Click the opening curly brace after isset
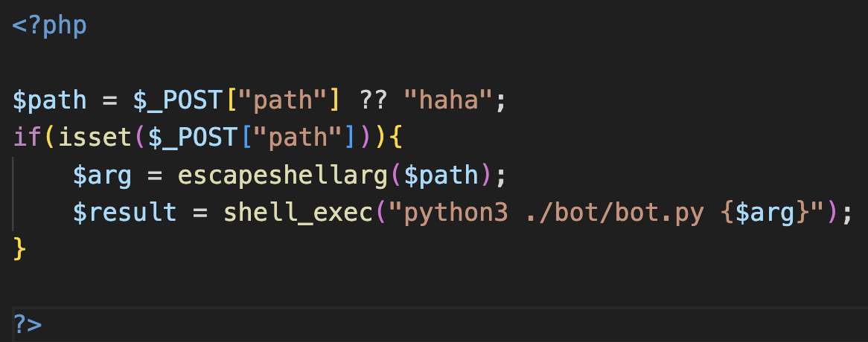 point(395,138)
